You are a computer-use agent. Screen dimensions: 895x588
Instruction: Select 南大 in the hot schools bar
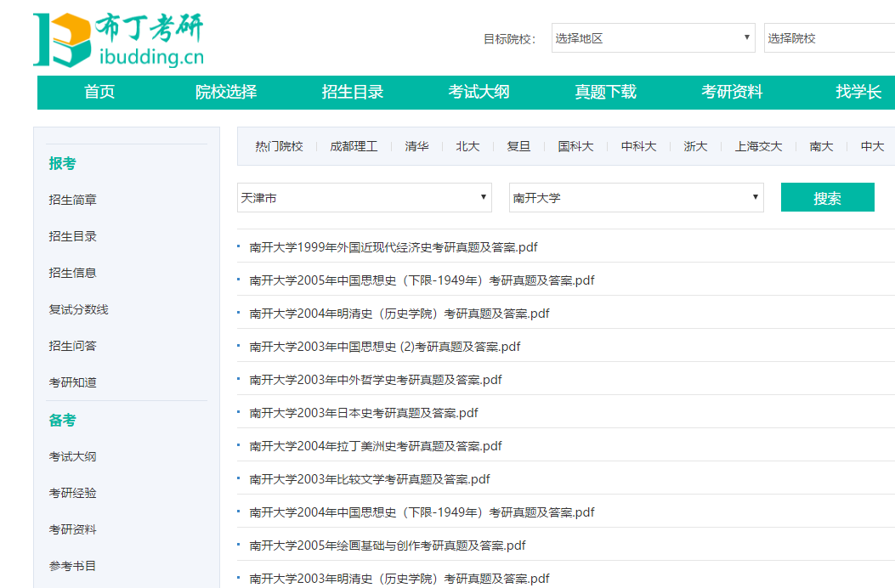821,147
